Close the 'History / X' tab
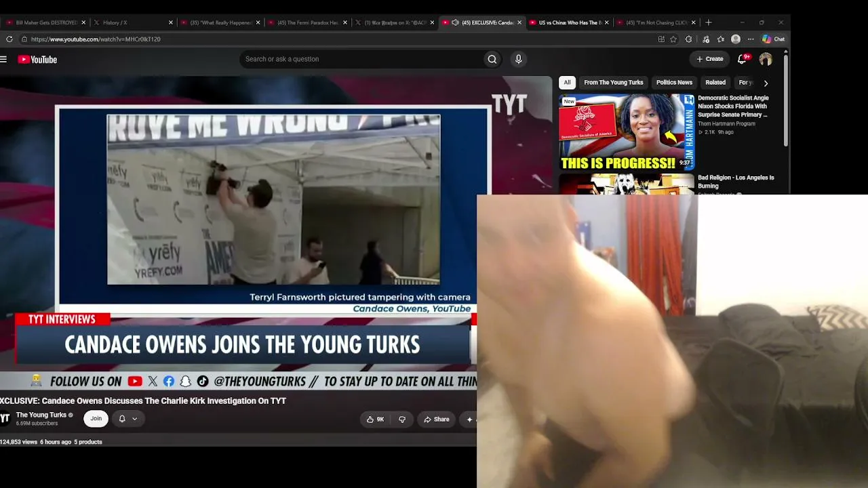Viewport: 868px width, 488px height. 171,22
